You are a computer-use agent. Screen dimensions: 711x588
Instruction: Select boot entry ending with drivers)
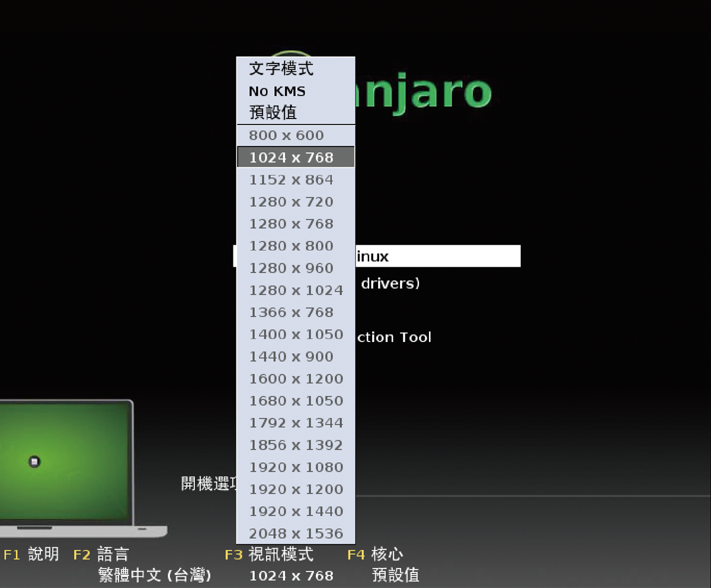(x=390, y=283)
